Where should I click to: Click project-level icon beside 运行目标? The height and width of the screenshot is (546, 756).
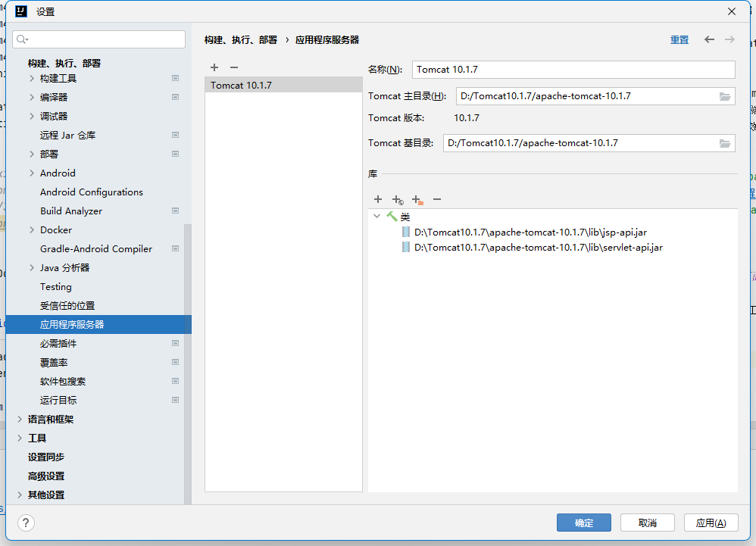176,400
